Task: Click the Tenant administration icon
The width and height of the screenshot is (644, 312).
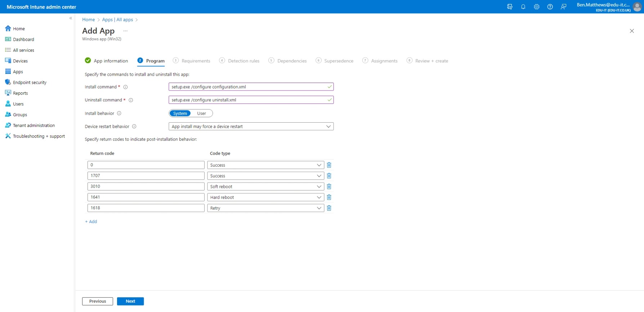Action: 8,125
